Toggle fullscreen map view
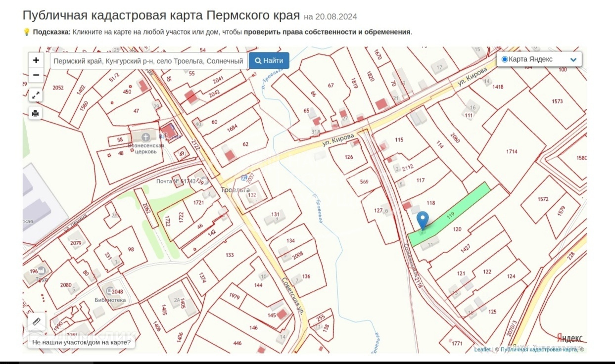This screenshot has height=364, width=615. [x=36, y=95]
